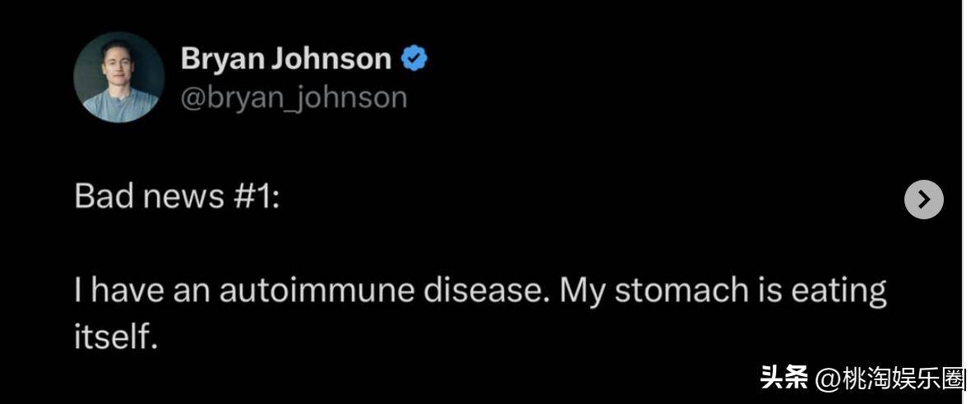Click the Bryan Johnson display name
Image resolution: width=980 pixels, height=404 pixels.
tap(286, 58)
